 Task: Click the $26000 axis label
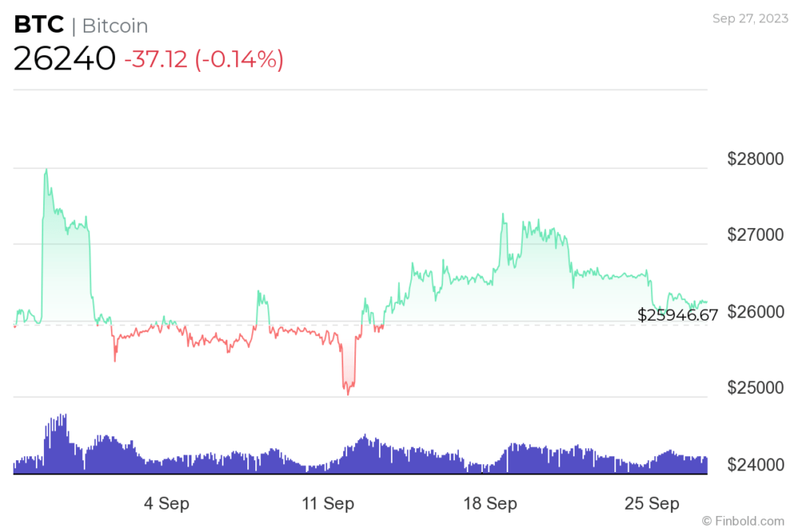tap(755, 311)
